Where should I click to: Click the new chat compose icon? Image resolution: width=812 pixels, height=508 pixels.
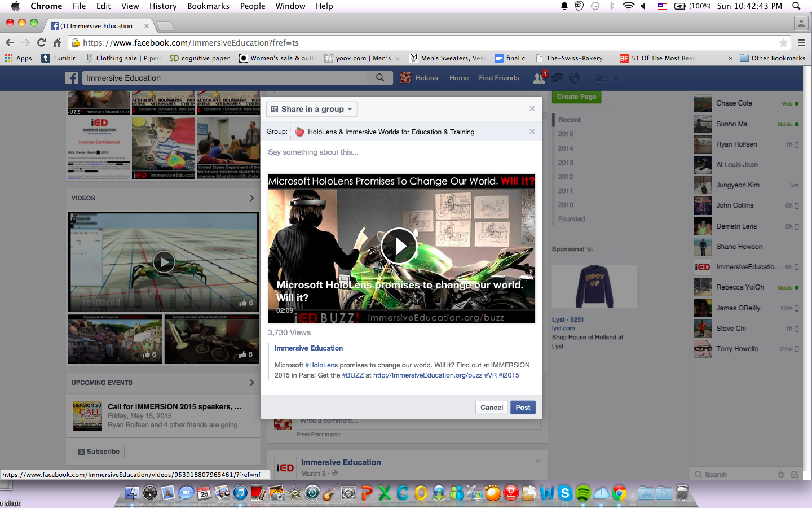coord(795,475)
